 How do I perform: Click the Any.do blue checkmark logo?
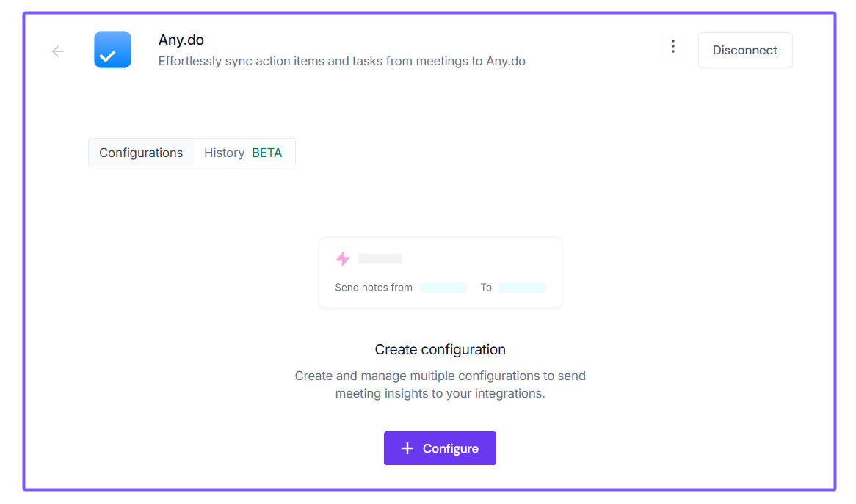tap(112, 50)
